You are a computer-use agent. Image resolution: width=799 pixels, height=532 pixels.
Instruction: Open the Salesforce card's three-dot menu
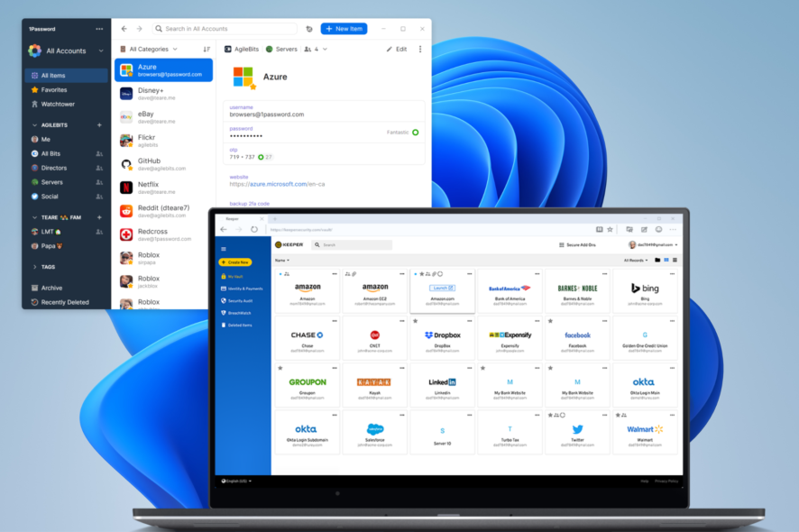coord(402,416)
